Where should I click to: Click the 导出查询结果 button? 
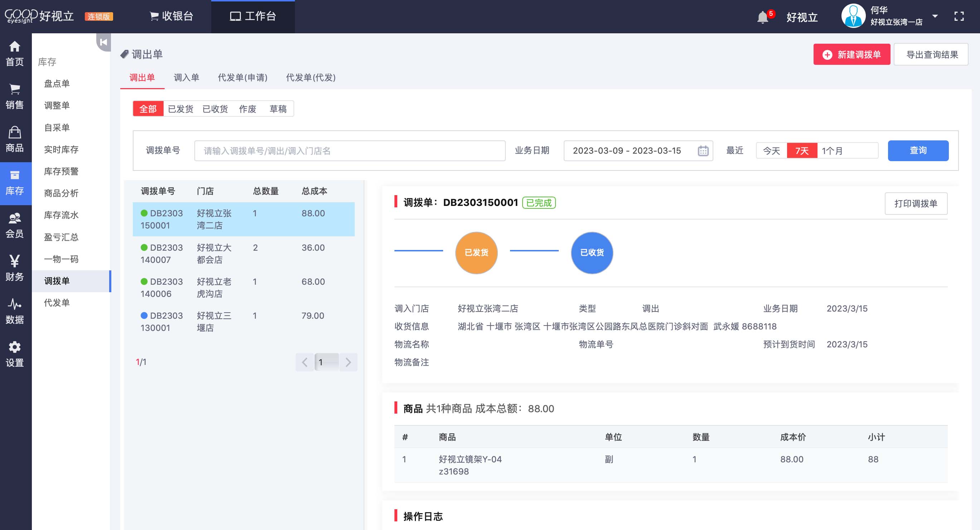click(931, 54)
